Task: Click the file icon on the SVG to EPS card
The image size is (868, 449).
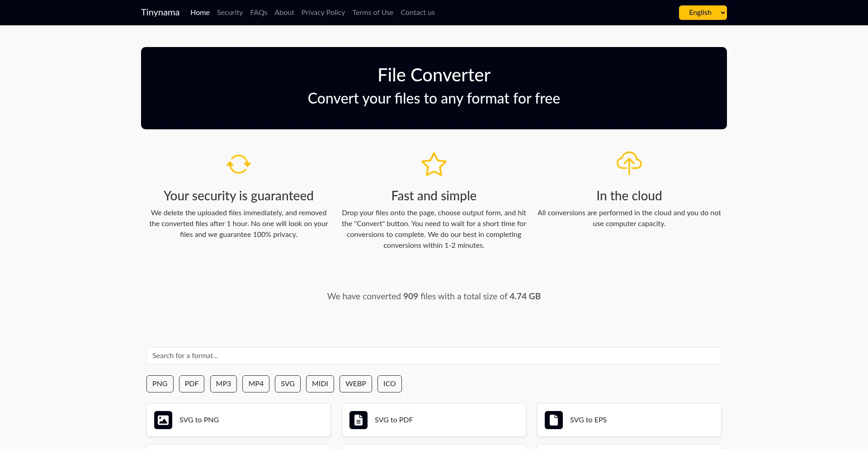Action: [x=553, y=420]
